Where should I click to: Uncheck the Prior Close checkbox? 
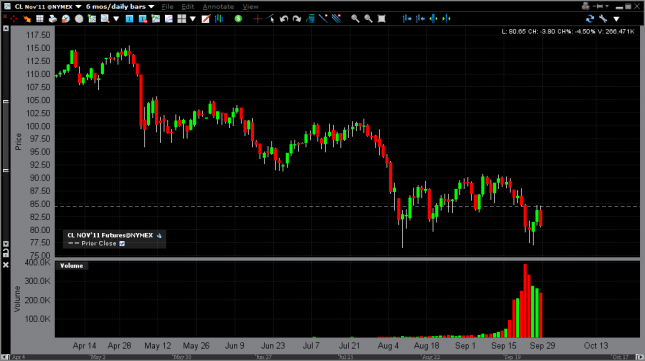(122, 243)
